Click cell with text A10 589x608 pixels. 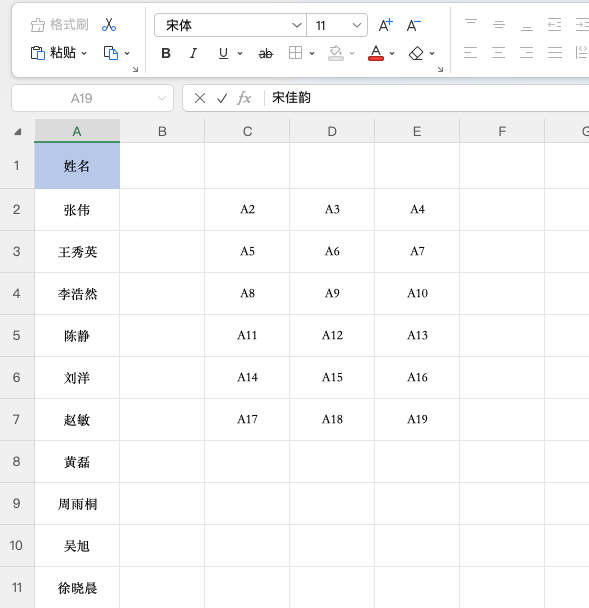417,294
